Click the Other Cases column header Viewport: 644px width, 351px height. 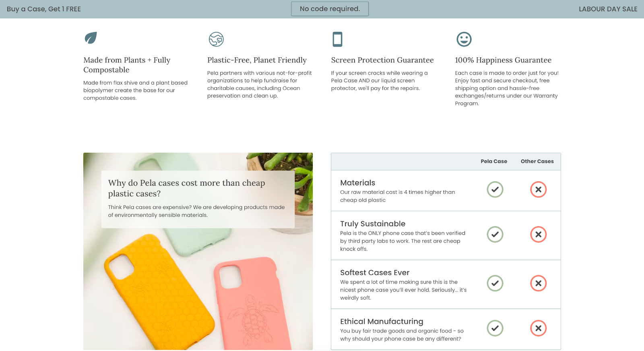tap(537, 161)
